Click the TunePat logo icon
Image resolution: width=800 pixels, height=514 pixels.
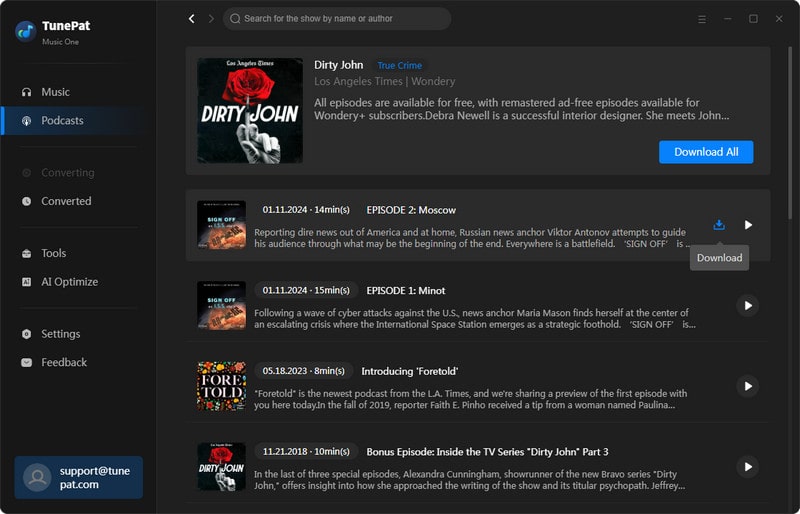pos(25,31)
